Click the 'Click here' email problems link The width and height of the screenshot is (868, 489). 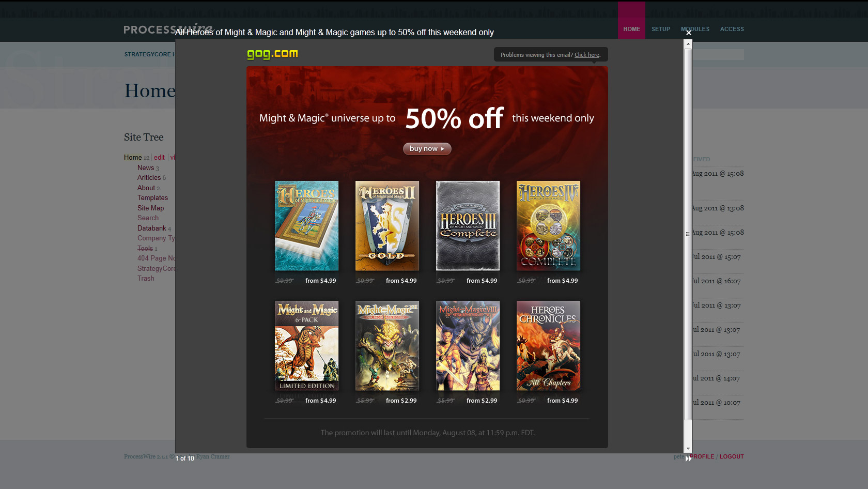coord(587,55)
